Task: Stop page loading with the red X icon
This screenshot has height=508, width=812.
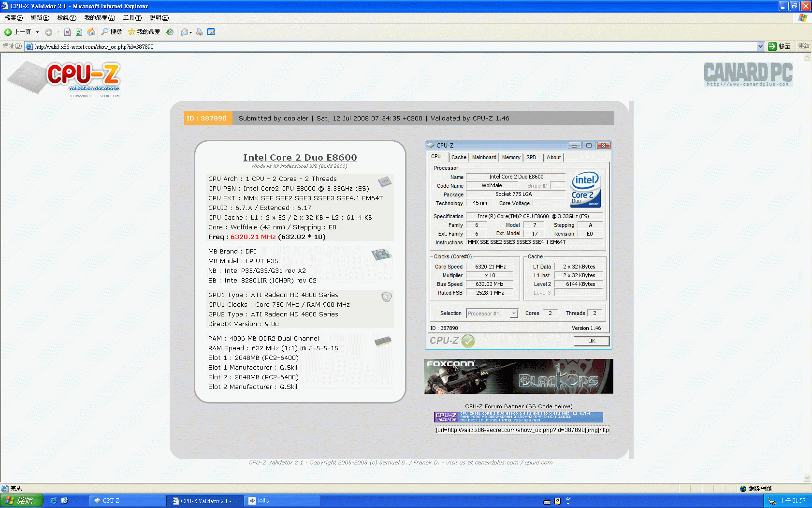Action: (x=67, y=32)
